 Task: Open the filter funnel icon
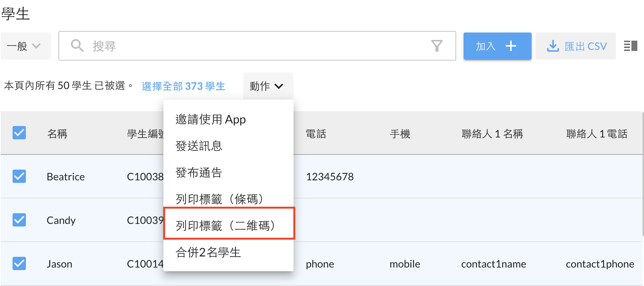click(437, 46)
